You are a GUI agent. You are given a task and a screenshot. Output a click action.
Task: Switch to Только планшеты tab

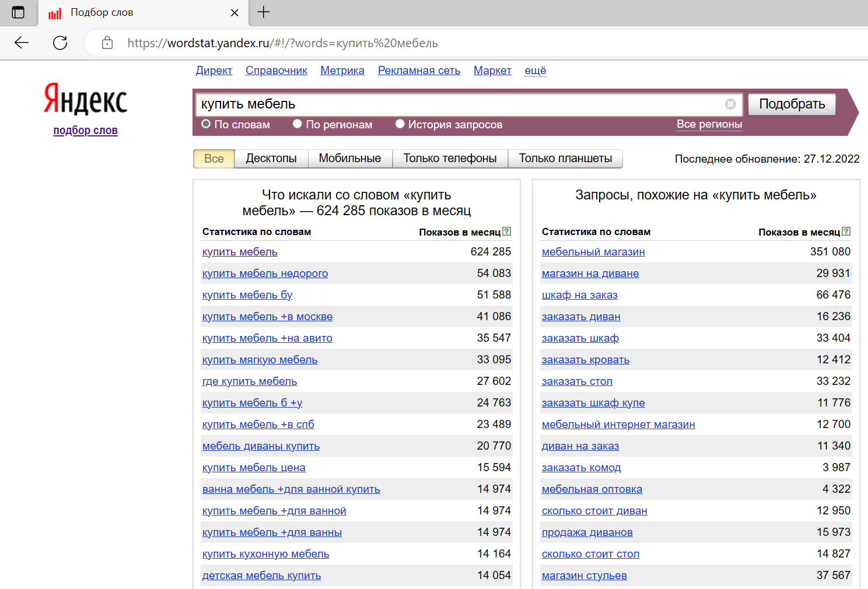click(565, 159)
